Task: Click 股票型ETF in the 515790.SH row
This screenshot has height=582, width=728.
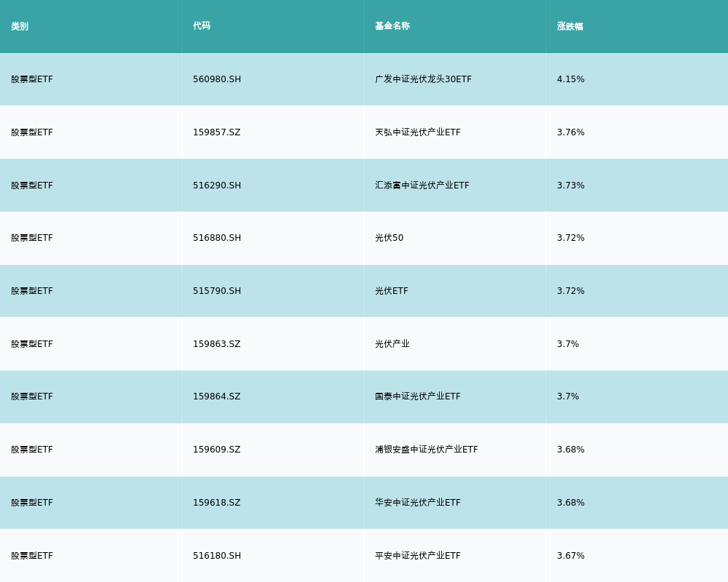Action: pos(32,291)
